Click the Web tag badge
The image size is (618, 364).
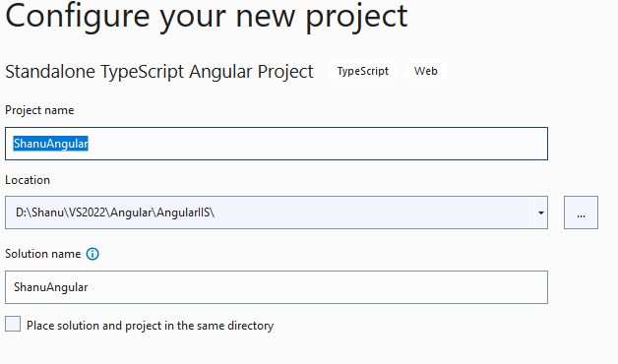point(426,71)
